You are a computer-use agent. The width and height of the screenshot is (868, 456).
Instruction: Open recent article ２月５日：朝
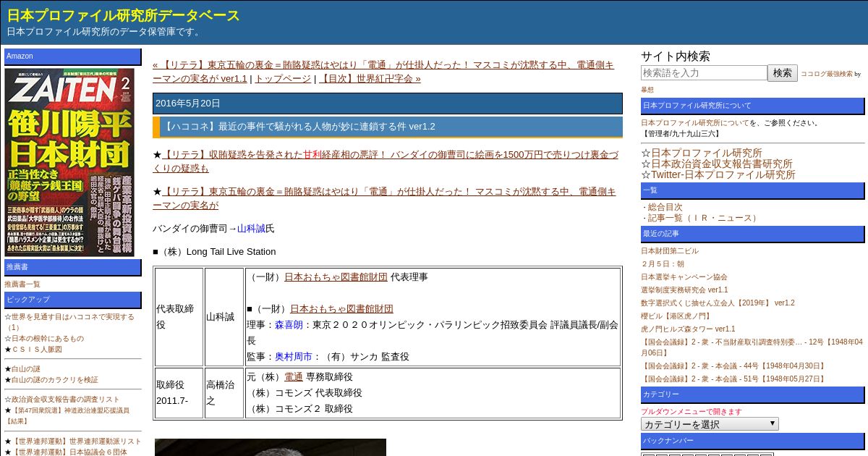[663, 264]
